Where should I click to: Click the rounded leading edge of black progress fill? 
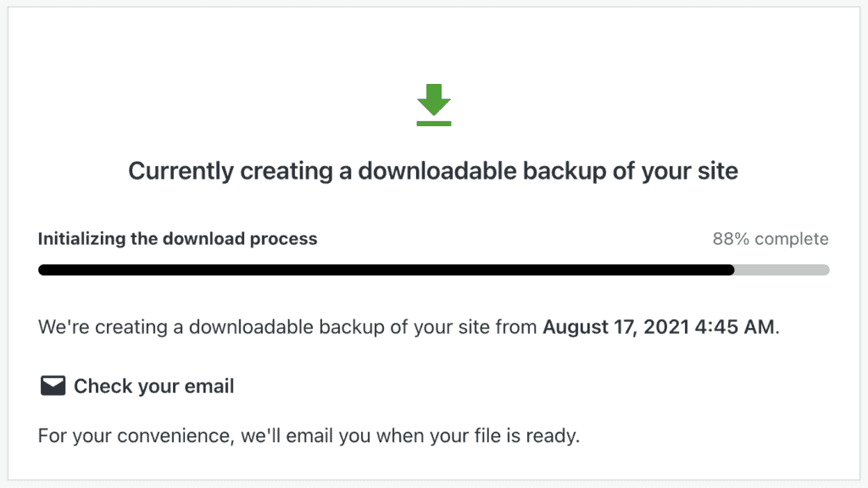pos(731,270)
